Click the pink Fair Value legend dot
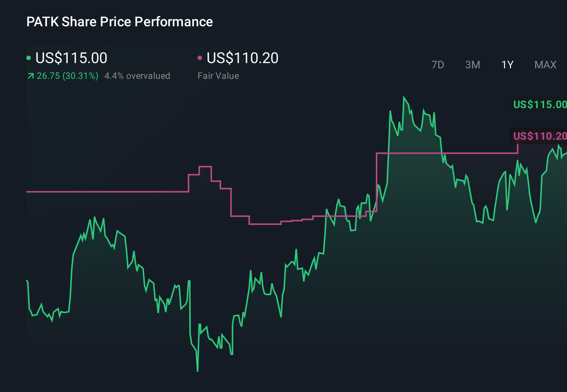The image size is (567, 392). tap(200, 57)
